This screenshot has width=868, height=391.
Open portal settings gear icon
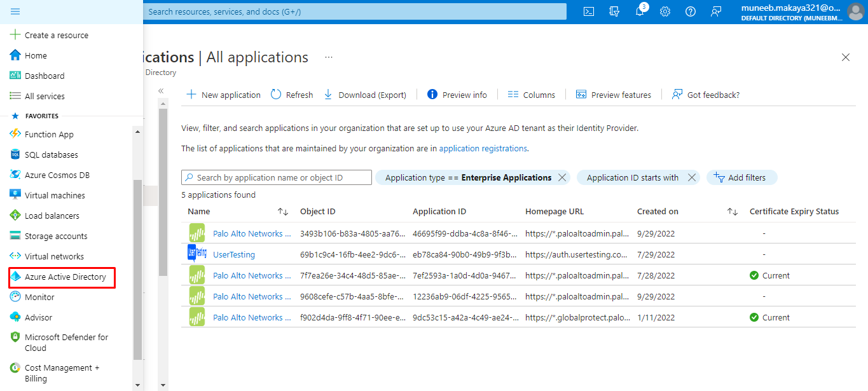[x=665, y=11]
